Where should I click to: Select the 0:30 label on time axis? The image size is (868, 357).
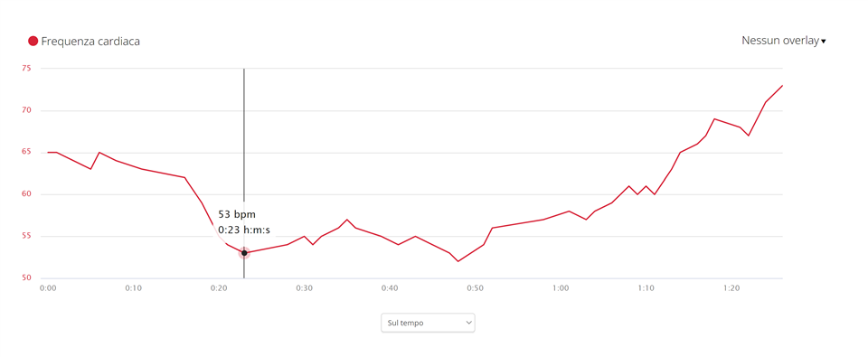click(x=305, y=288)
